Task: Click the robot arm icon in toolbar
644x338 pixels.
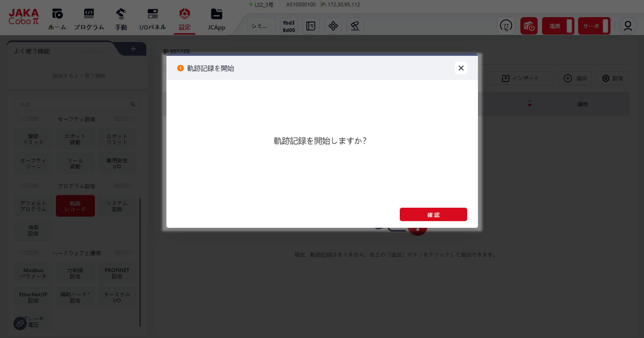Action: [x=355, y=26]
